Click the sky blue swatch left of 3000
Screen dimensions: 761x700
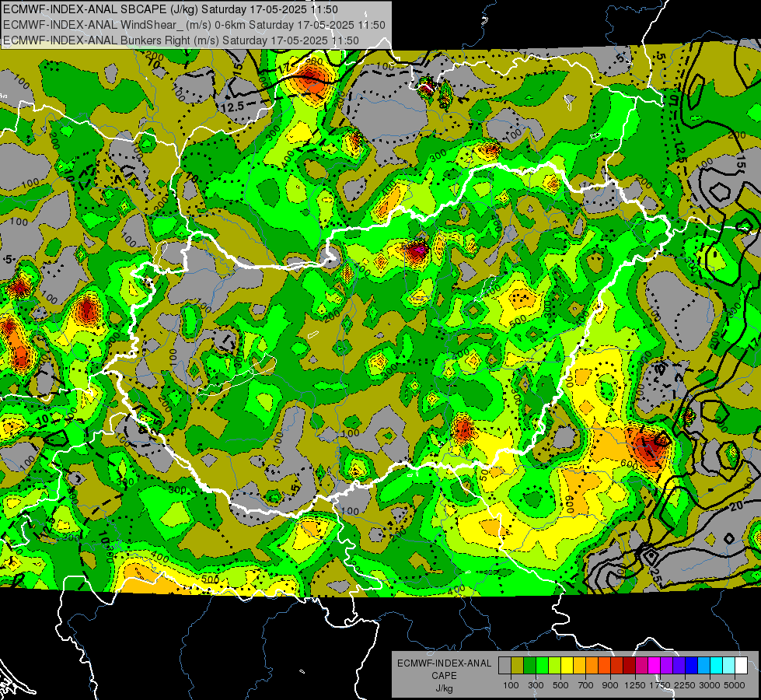tap(703, 666)
